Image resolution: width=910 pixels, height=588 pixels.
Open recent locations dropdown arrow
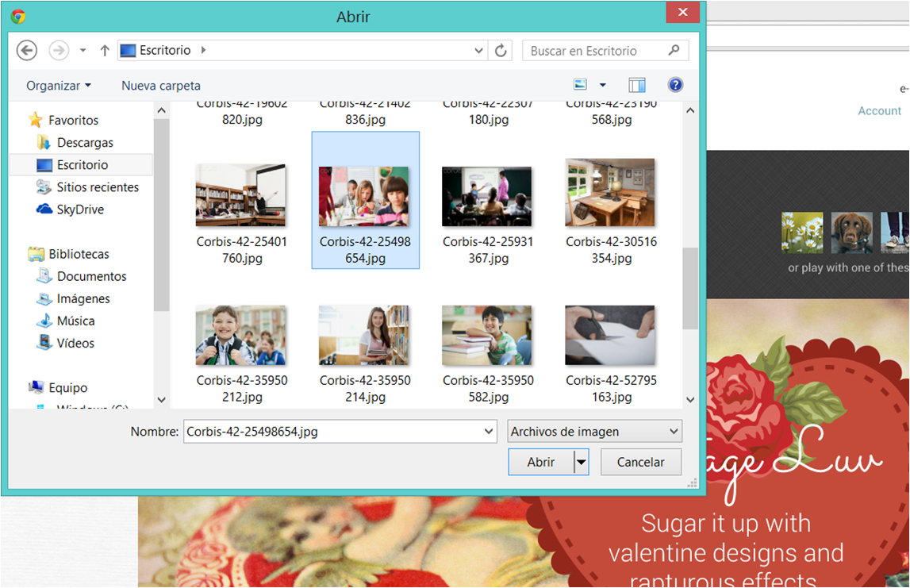[83, 51]
